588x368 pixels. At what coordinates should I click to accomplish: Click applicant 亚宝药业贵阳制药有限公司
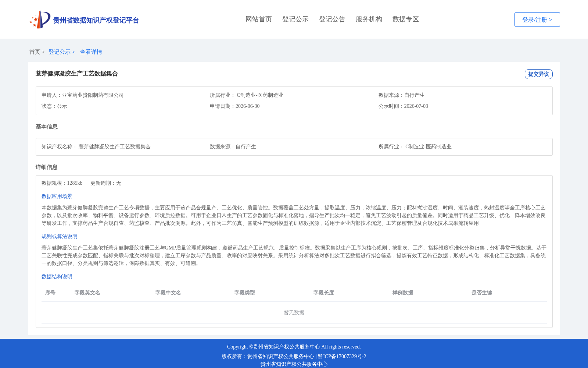93,95
